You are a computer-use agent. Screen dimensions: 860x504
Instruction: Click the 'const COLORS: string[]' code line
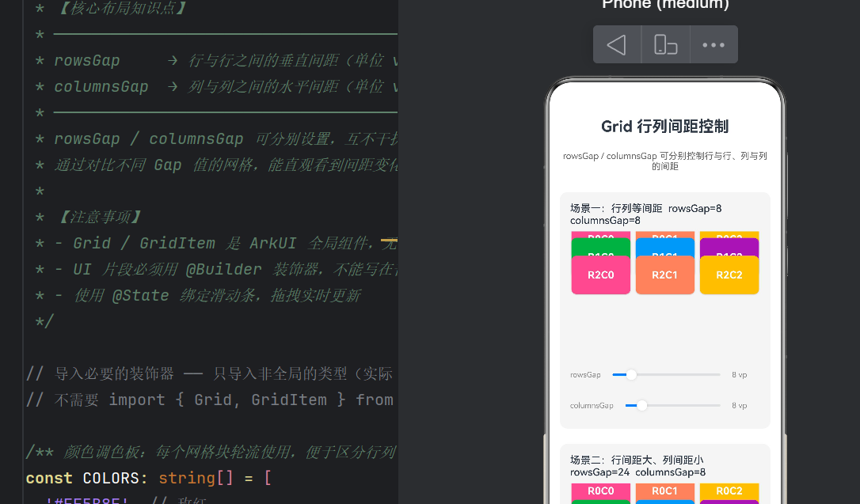tap(149, 478)
